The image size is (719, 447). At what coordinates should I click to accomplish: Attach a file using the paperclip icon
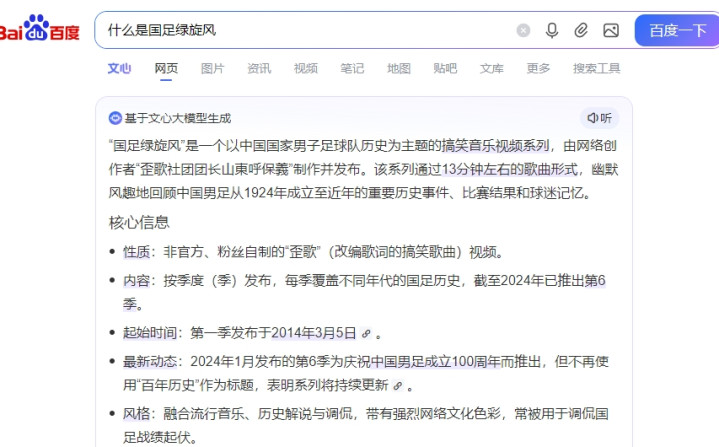click(581, 30)
